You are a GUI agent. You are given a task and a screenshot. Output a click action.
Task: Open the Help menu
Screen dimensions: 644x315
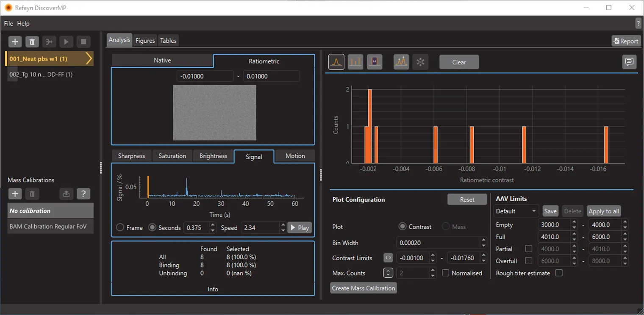coord(23,24)
